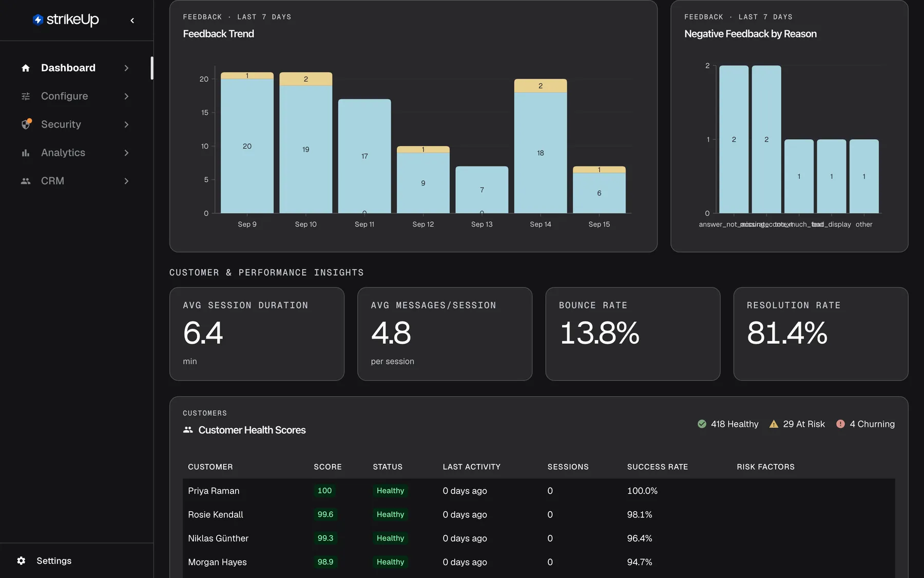Select the Avg Session Duration card
Viewport: 924px width, 578px height.
coord(257,334)
